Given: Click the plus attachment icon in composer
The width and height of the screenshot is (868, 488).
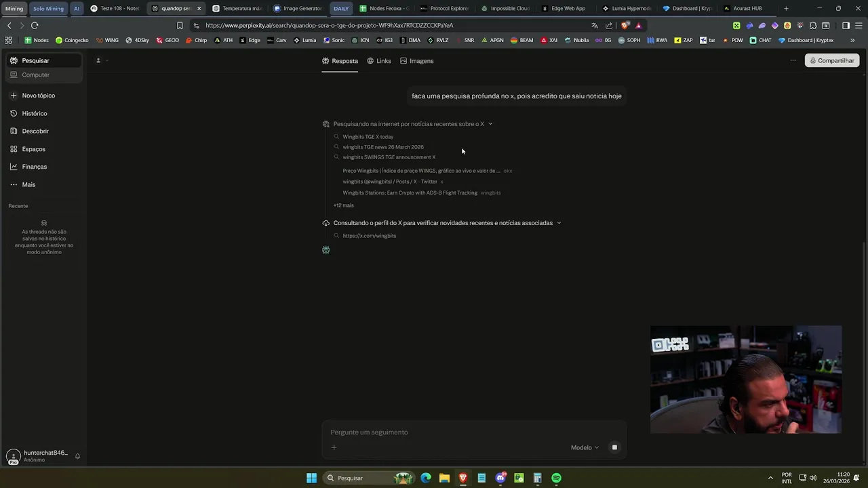Looking at the screenshot, I should click(334, 447).
